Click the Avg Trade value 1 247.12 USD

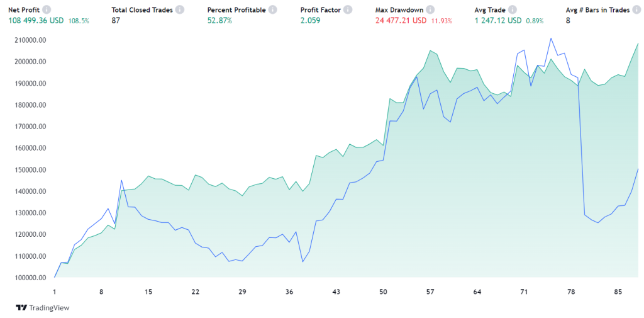click(498, 21)
